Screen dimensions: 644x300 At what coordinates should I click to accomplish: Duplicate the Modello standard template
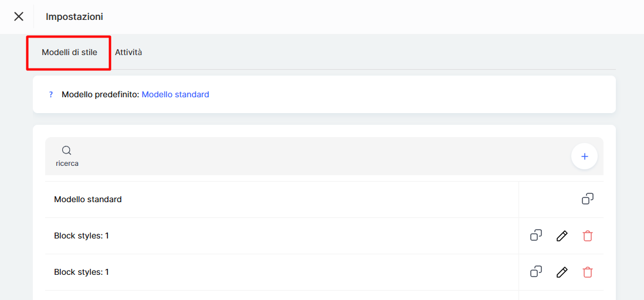point(588,199)
